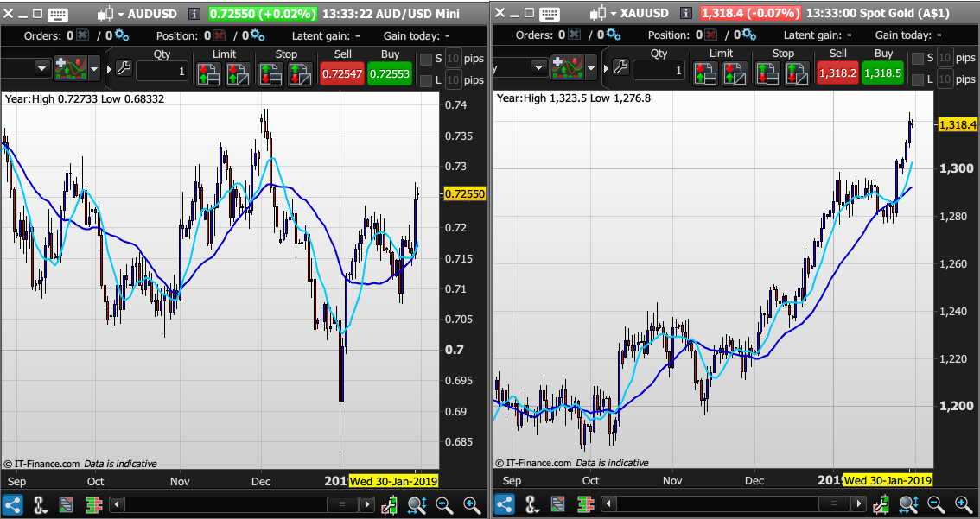Click candlestick cursor icon in XAUUSD bottom toolbar

[881, 504]
